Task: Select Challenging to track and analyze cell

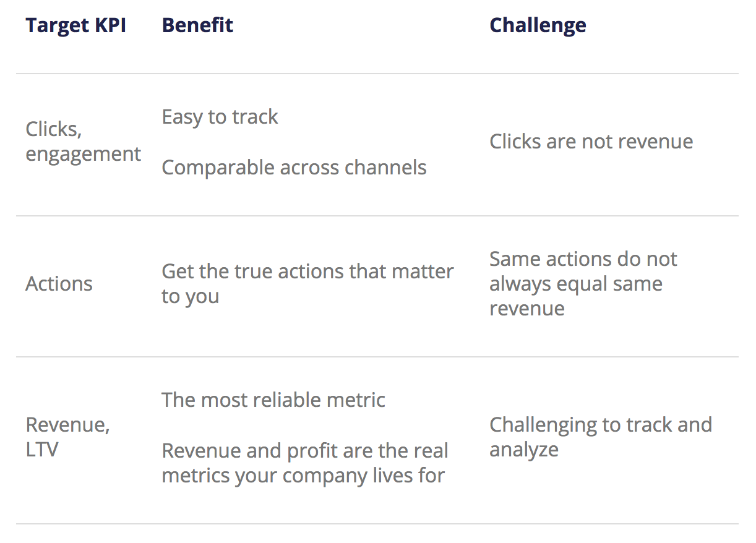Action: tap(600, 437)
